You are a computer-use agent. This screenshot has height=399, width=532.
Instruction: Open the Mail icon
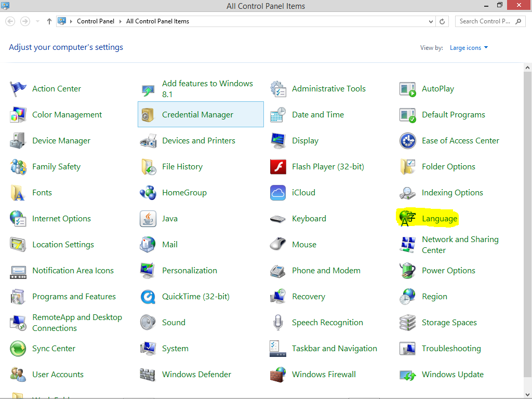[148, 245]
